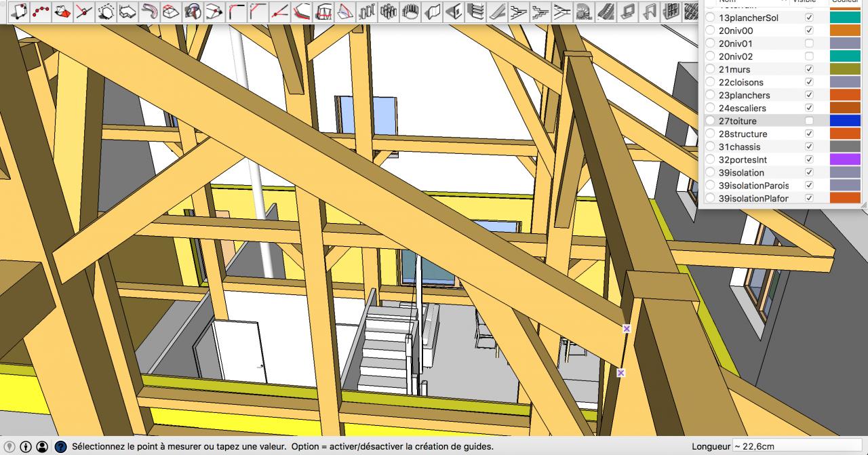Make 32portesInt the active layer radio
Viewport: 868px width, 455px height.
(710, 159)
